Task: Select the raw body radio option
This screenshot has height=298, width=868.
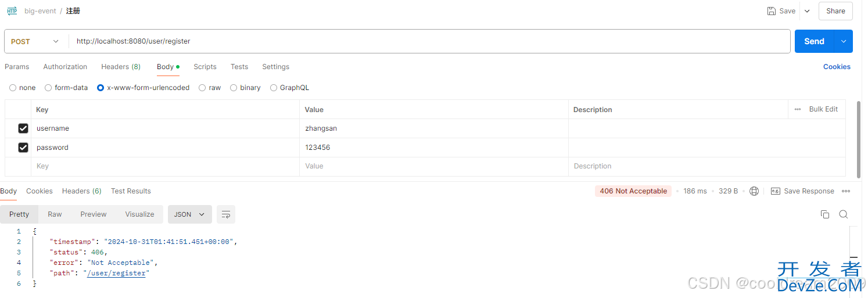Action: [202, 88]
